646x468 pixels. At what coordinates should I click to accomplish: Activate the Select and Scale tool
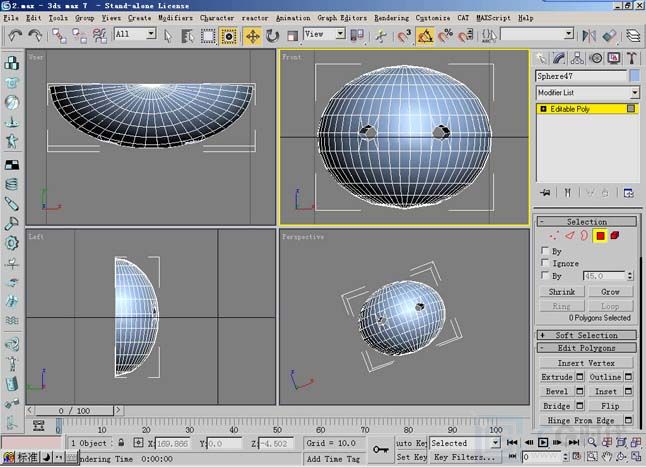click(x=292, y=36)
